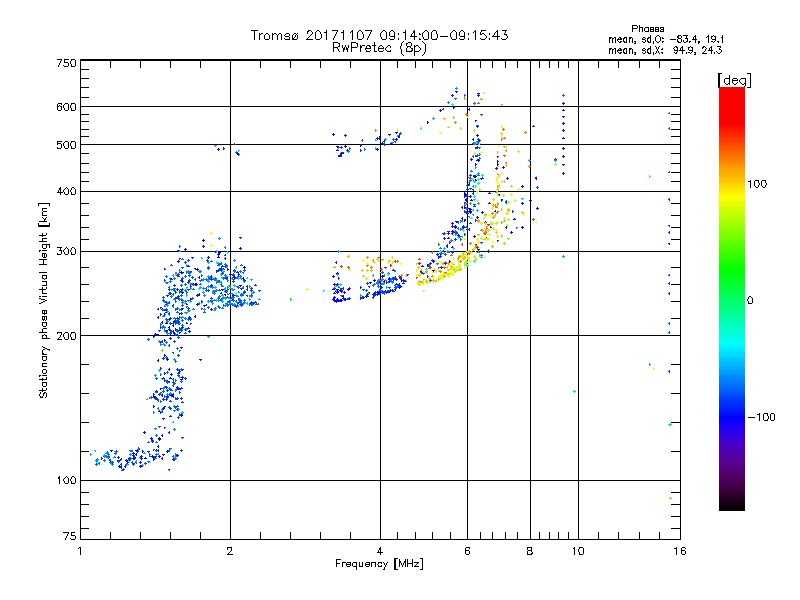The image size is (800, 600).
Task: Click the 'Stationary phase Virtual Height [km]' axis label
Action: coord(44,301)
